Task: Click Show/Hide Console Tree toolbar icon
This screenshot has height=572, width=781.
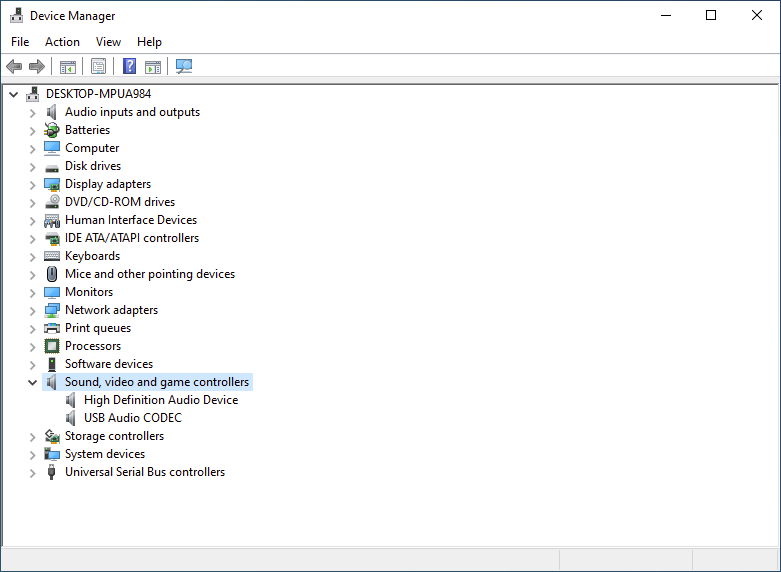Action: click(x=68, y=67)
